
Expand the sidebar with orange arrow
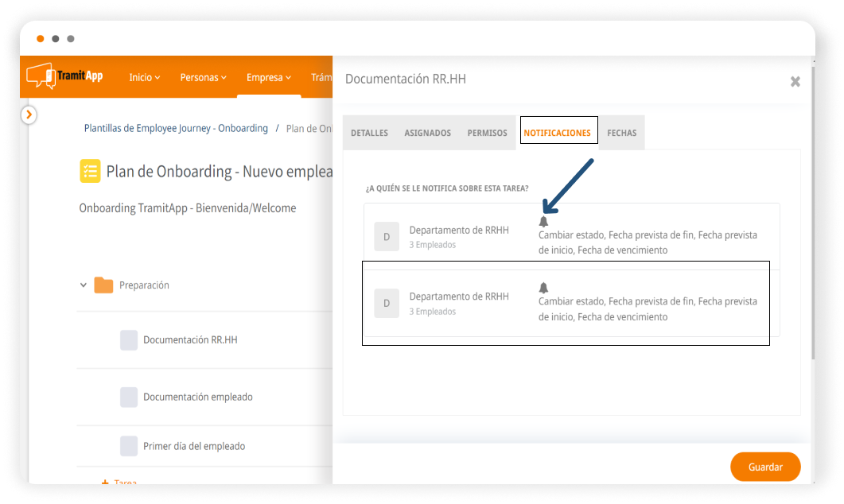(29, 115)
